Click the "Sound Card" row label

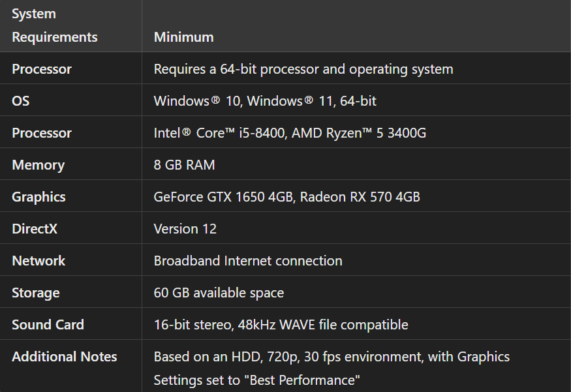(x=48, y=325)
